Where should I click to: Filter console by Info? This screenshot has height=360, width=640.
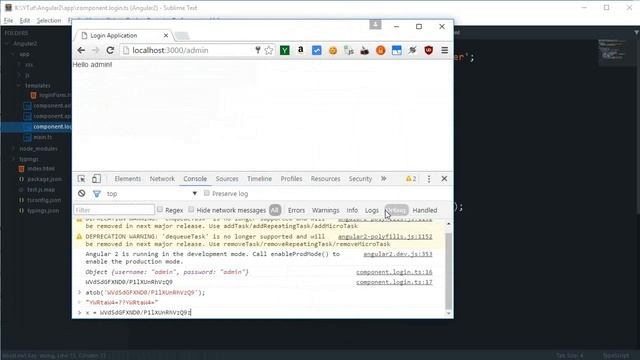[x=352, y=210]
